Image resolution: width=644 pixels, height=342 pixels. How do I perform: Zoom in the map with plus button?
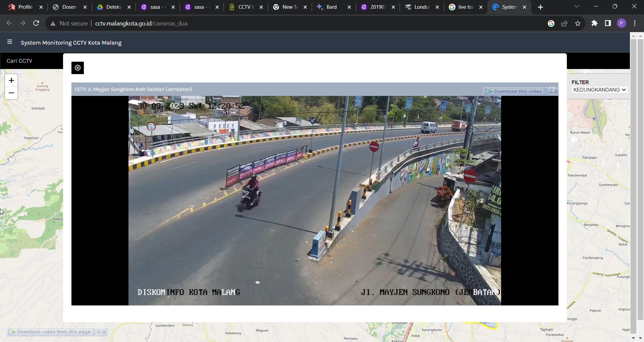tap(11, 80)
